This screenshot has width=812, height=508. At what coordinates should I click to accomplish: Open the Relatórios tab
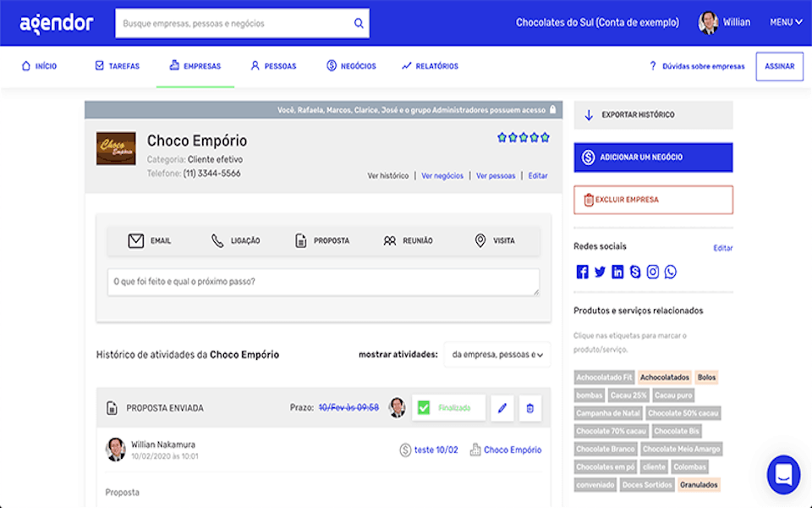pyautogui.click(x=430, y=66)
